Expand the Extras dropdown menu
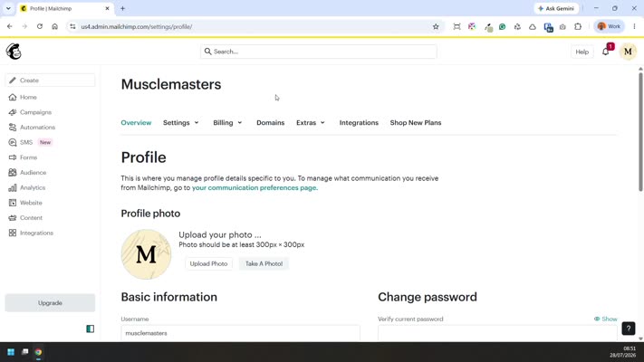Viewport: 644px width, 362px height. (x=311, y=123)
